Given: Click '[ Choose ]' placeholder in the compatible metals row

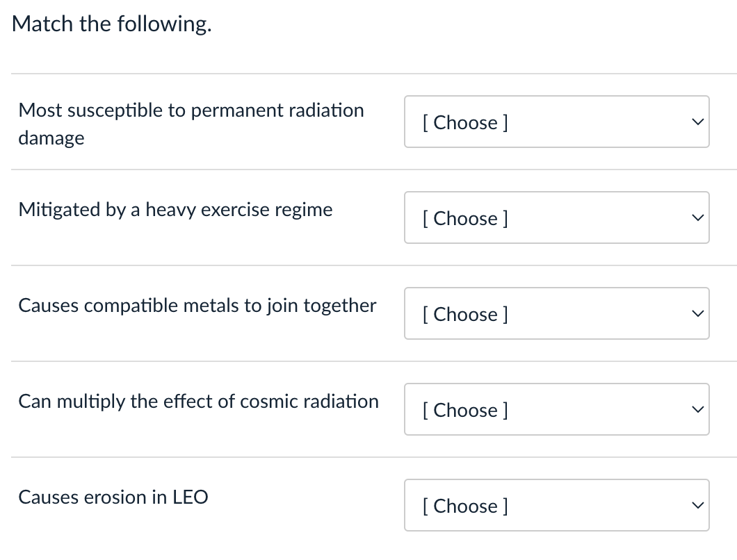Looking at the screenshot, I should pos(464,315).
